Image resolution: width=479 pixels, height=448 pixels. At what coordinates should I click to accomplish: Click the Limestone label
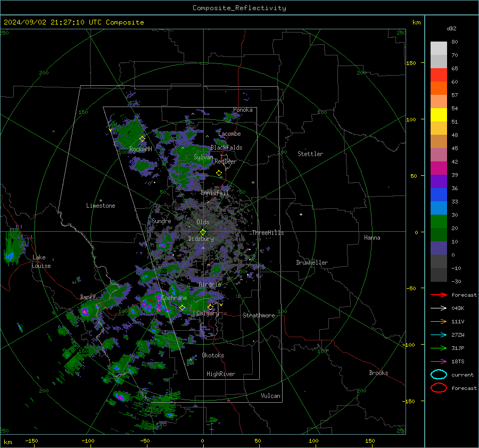coord(101,206)
